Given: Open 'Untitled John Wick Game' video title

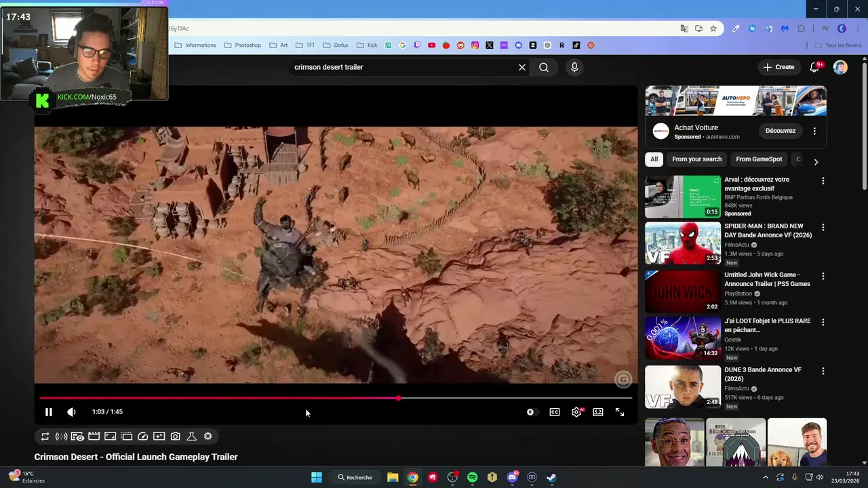Looking at the screenshot, I should (x=767, y=279).
